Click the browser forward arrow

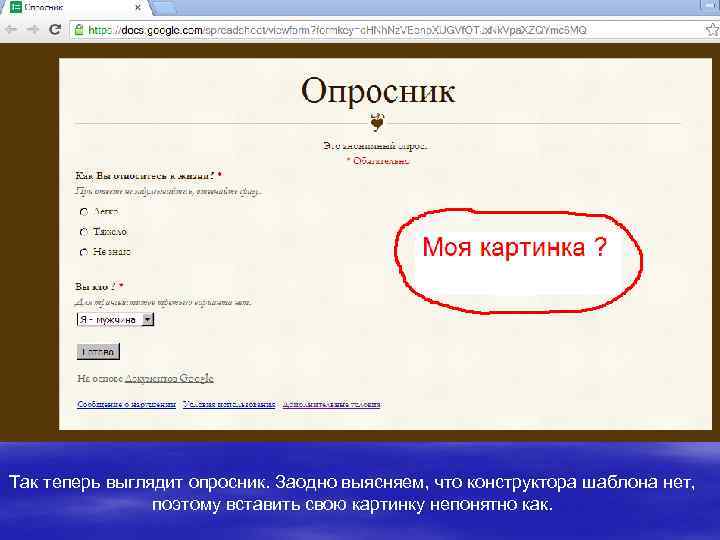pos(33,30)
